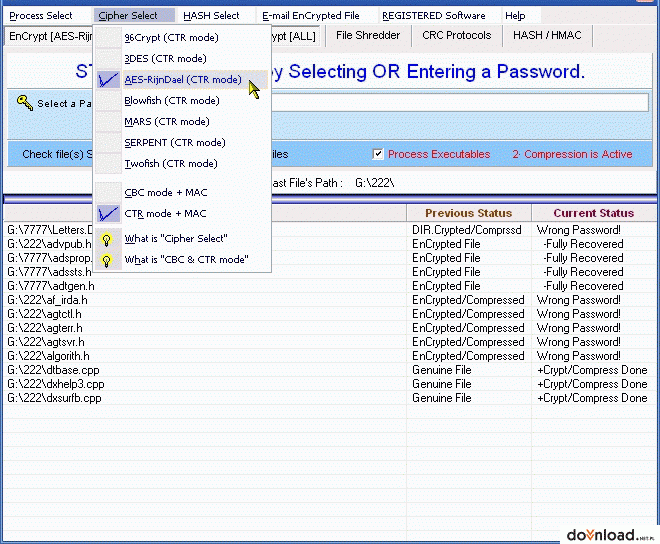Click +Crypt/Compress Done status for dxsurfb.cpp
The width and height of the screenshot is (660, 544).
click(x=592, y=398)
